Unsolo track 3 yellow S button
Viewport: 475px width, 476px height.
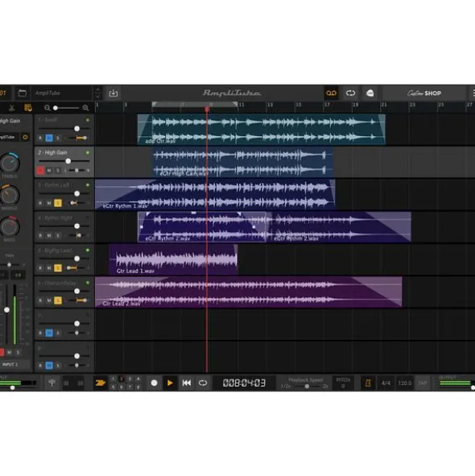click(58, 203)
